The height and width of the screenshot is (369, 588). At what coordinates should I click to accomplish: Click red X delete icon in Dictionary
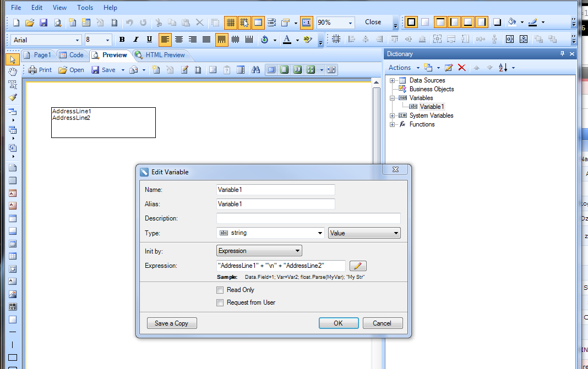(462, 68)
